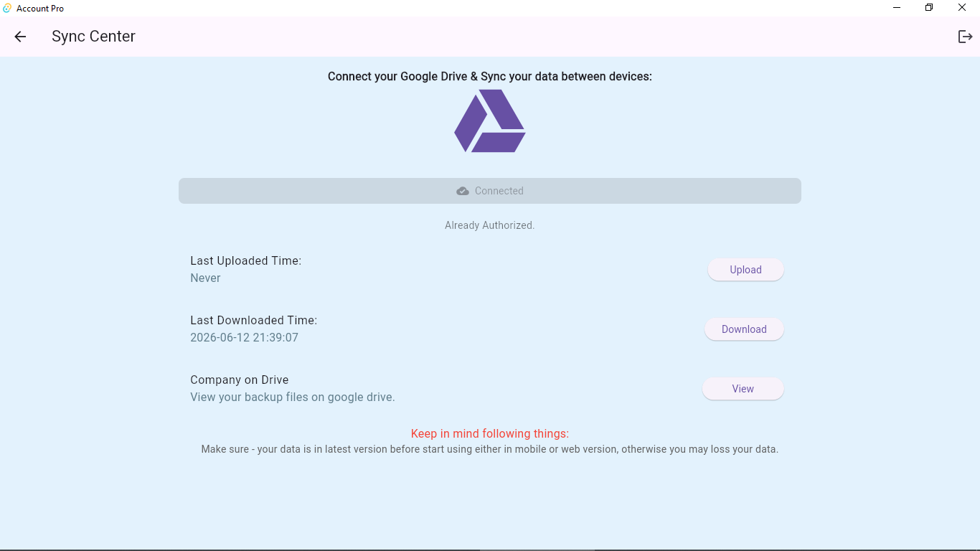The height and width of the screenshot is (551, 980).
Task: Click the Sync Center title
Action: 93,37
